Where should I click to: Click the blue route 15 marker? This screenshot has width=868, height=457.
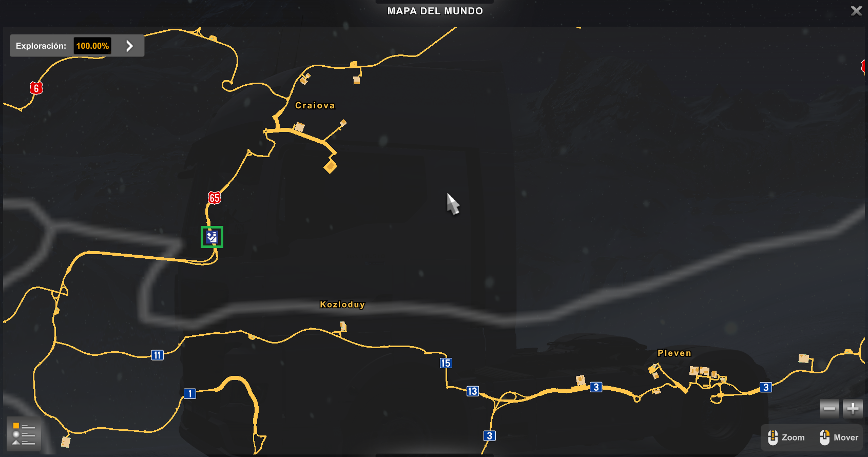[x=446, y=363]
